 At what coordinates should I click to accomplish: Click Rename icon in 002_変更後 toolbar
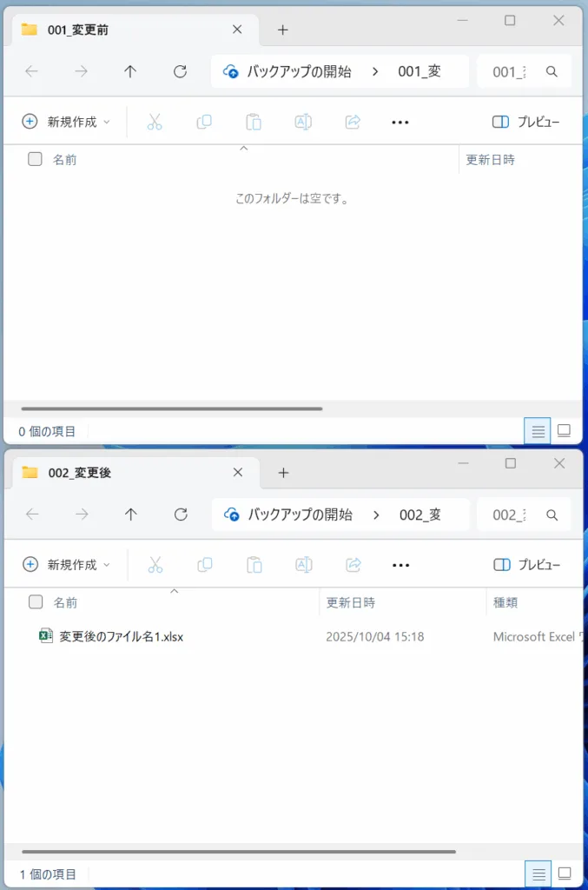coord(303,565)
